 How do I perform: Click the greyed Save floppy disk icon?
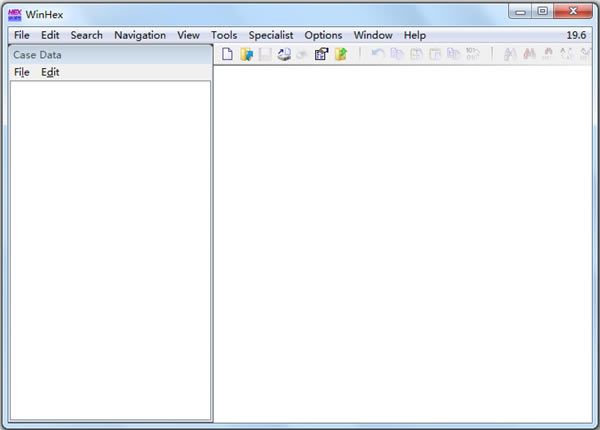click(265, 54)
